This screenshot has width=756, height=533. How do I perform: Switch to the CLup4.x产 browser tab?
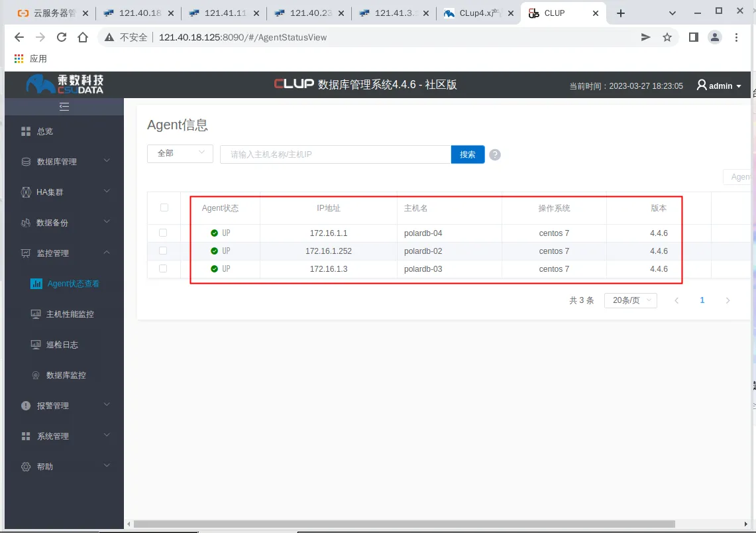point(480,13)
